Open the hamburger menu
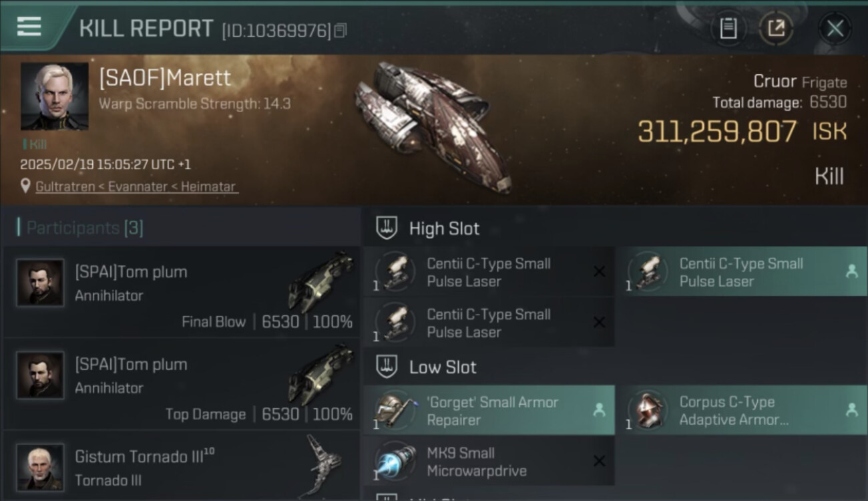 [29, 27]
